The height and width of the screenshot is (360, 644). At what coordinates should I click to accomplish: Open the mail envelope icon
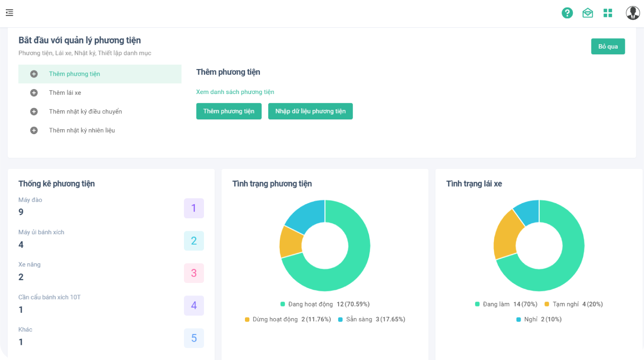point(587,13)
